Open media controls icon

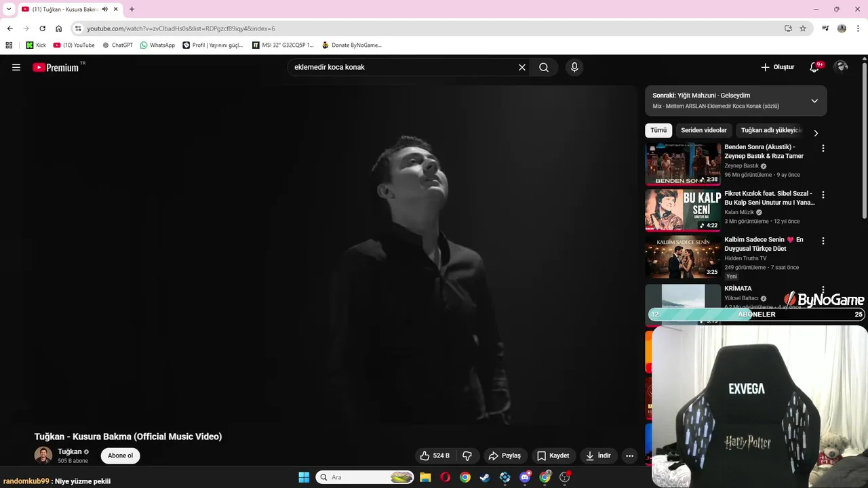tap(825, 28)
